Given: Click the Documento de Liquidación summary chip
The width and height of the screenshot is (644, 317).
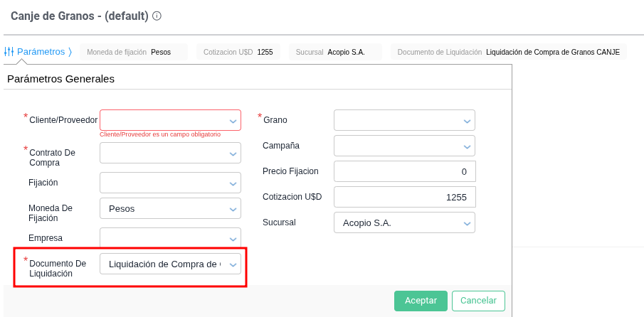Looking at the screenshot, I should 508,52.
